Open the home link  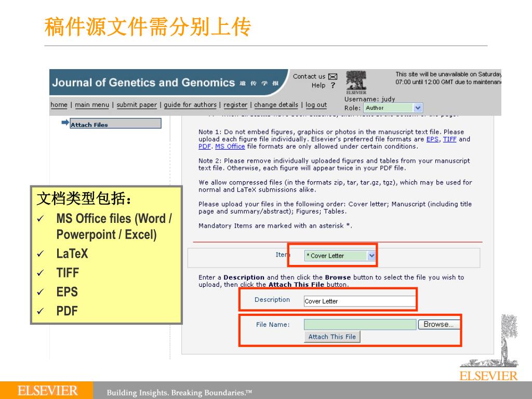click(x=59, y=105)
